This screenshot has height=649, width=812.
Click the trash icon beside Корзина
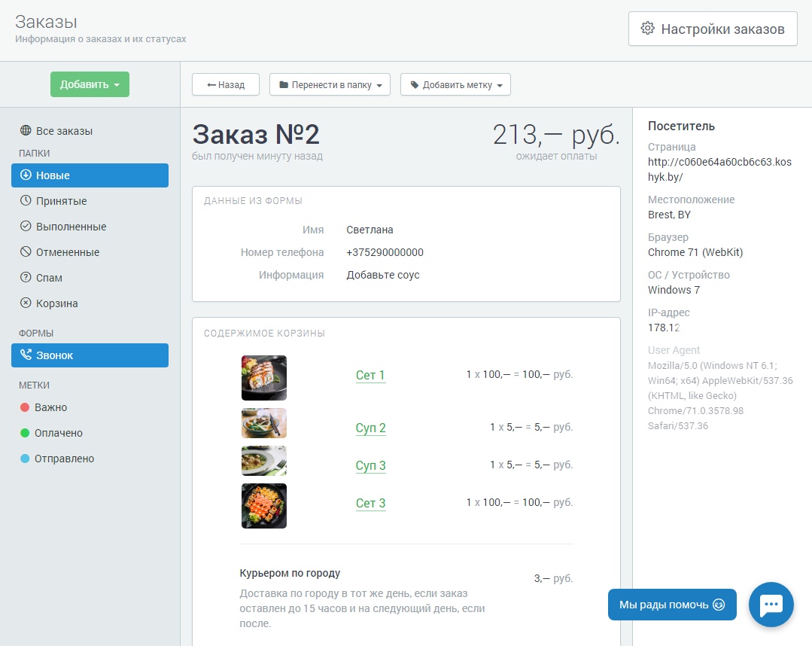coord(26,303)
